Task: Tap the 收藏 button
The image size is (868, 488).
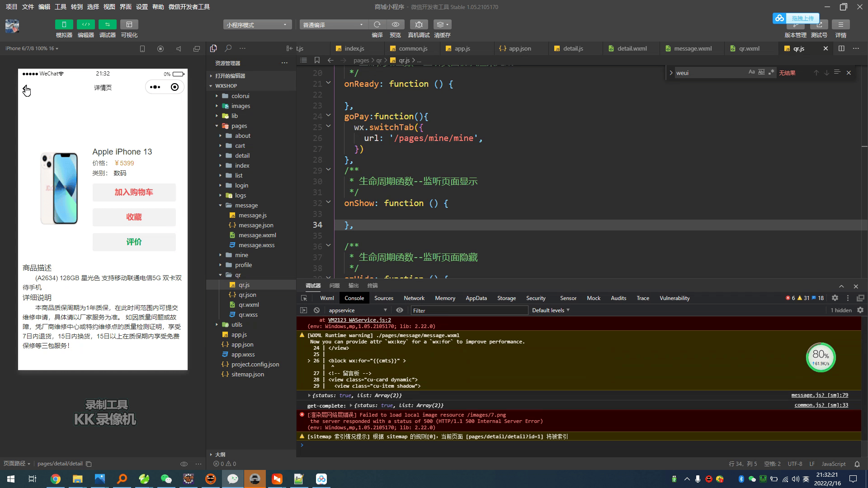Action: point(134,217)
